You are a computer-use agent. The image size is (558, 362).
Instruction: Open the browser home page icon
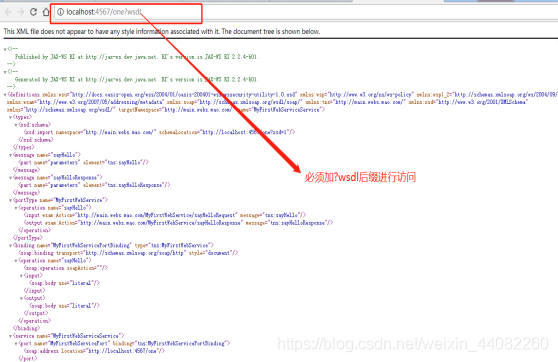click(46, 12)
